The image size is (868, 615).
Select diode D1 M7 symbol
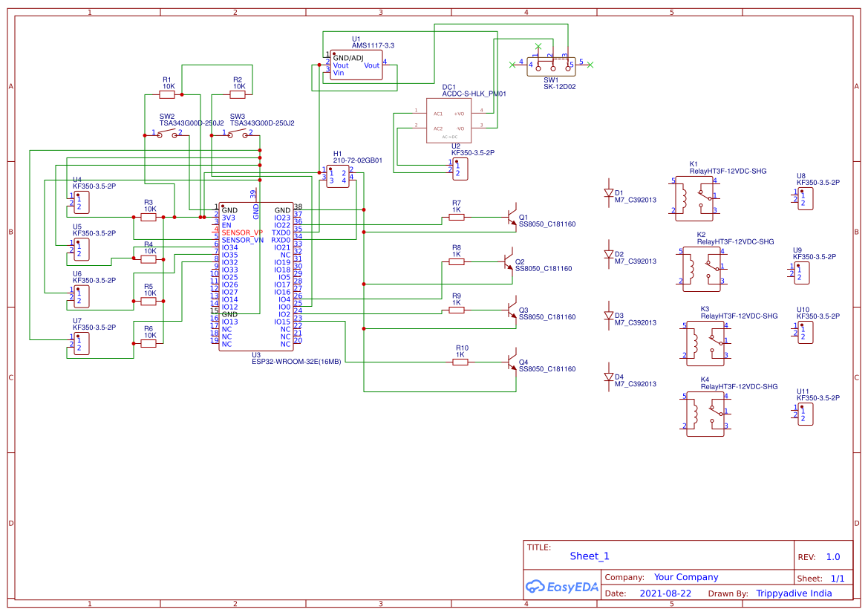[x=609, y=193]
